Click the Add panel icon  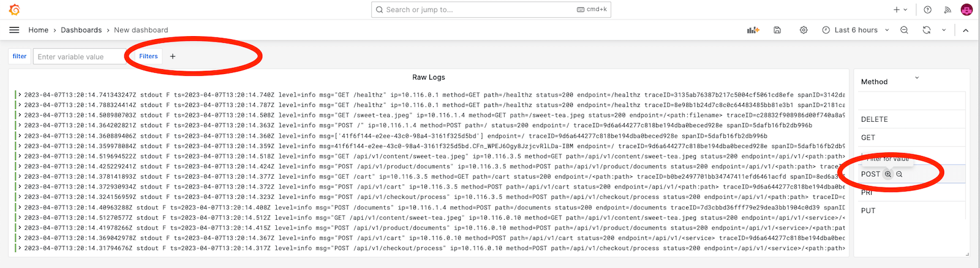[753, 30]
